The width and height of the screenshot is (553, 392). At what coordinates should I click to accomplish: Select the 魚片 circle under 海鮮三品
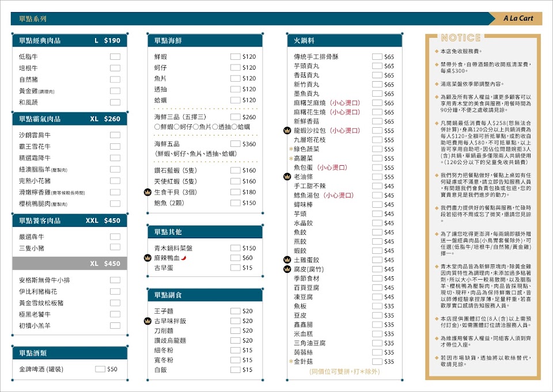click(x=196, y=127)
